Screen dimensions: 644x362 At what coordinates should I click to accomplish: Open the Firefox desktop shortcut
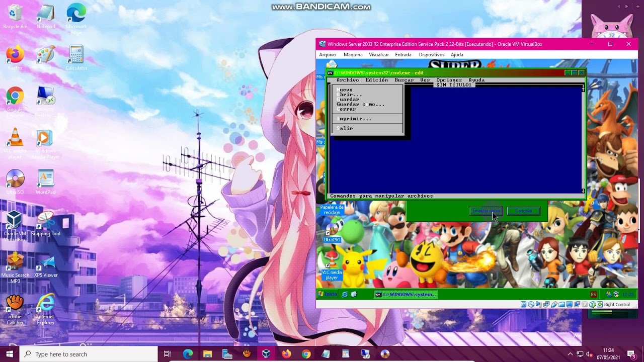[x=15, y=58]
